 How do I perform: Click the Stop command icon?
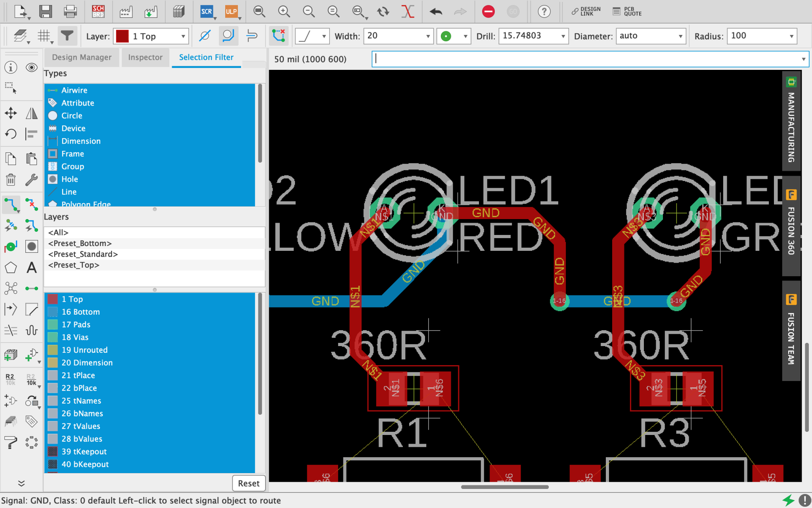coord(488,12)
